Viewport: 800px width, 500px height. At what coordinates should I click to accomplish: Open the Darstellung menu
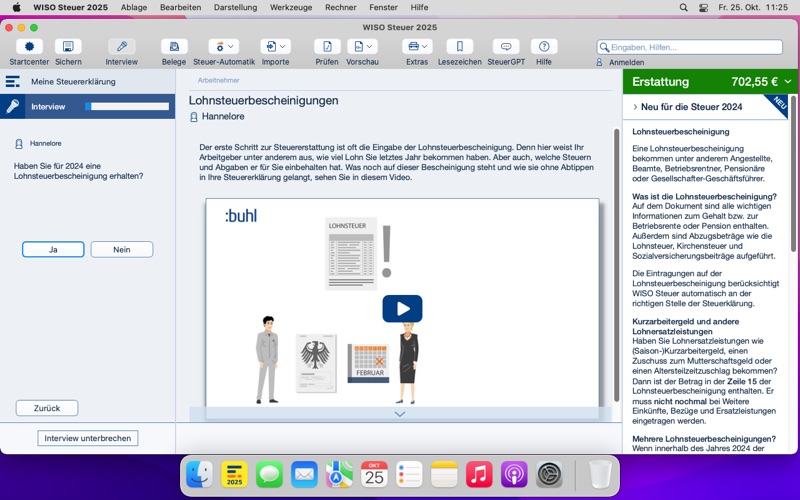[235, 7]
